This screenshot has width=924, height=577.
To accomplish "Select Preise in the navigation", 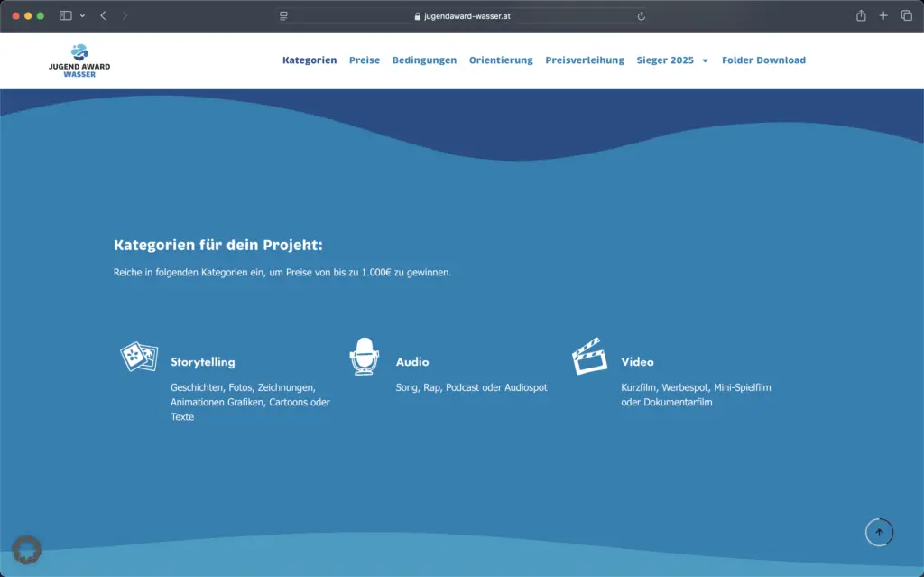I will pyautogui.click(x=365, y=60).
